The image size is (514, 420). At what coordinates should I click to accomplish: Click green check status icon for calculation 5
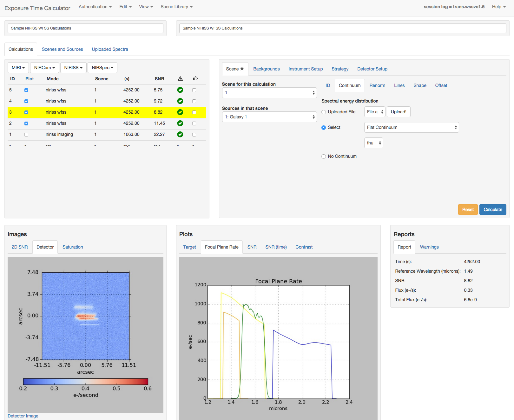[180, 90]
